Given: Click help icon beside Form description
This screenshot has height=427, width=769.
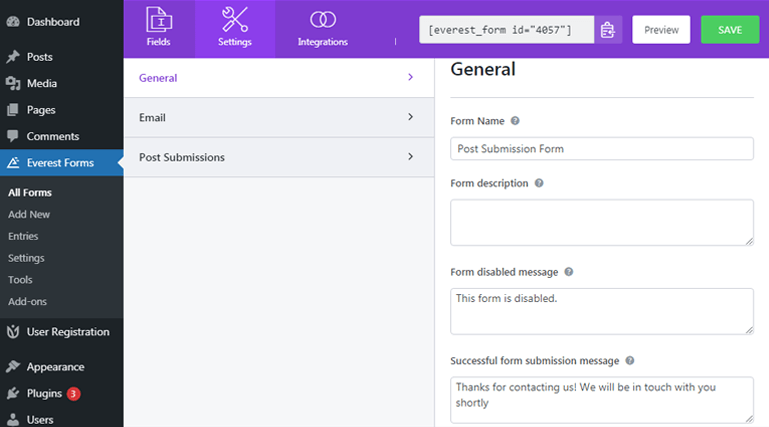Looking at the screenshot, I should click(539, 183).
